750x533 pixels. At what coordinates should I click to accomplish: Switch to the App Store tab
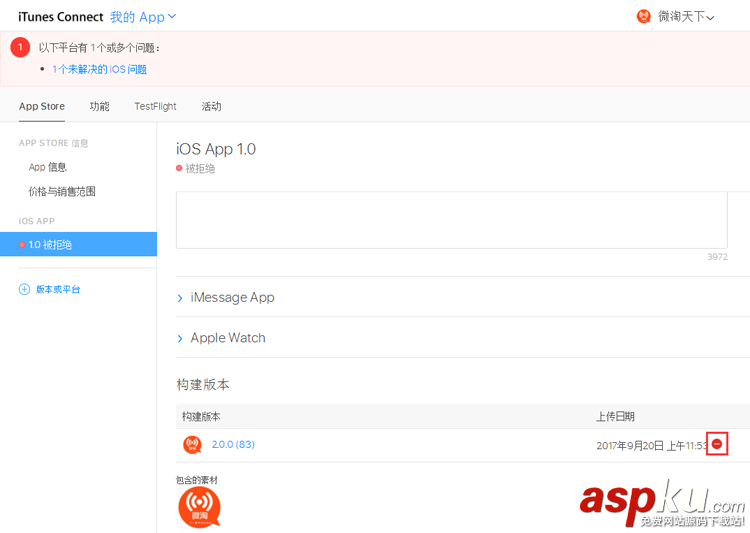pos(42,106)
